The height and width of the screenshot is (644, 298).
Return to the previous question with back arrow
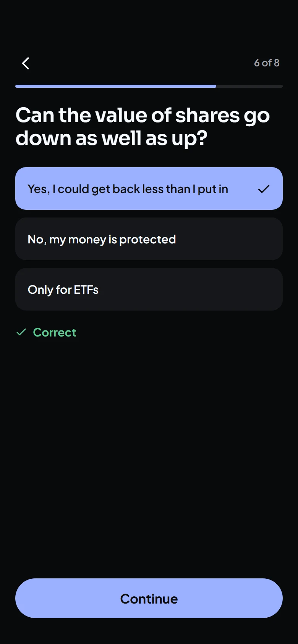pyautogui.click(x=26, y=63)
